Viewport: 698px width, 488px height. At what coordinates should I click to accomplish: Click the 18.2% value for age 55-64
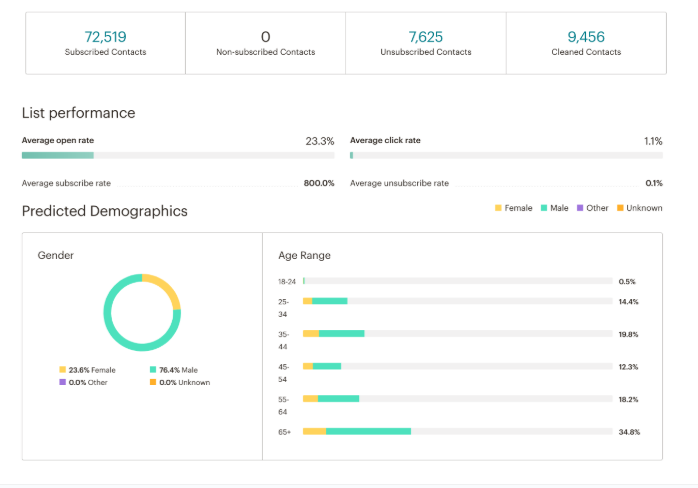[628, 399]
